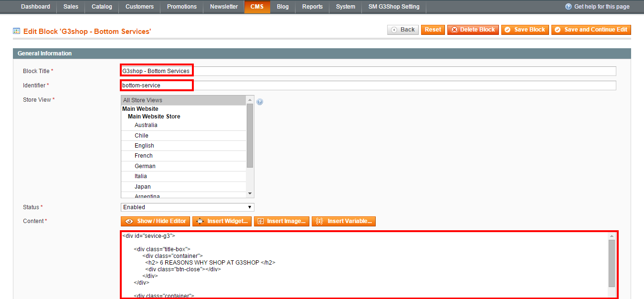This screenshot has height=299, width=644.
Task: Go back with the Back button
Action: pos(403,30)
